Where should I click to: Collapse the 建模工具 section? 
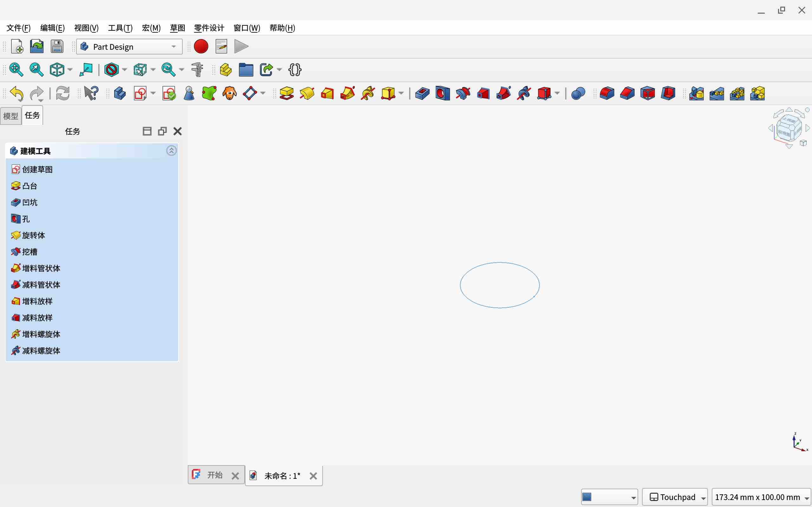tap(172, 151)
